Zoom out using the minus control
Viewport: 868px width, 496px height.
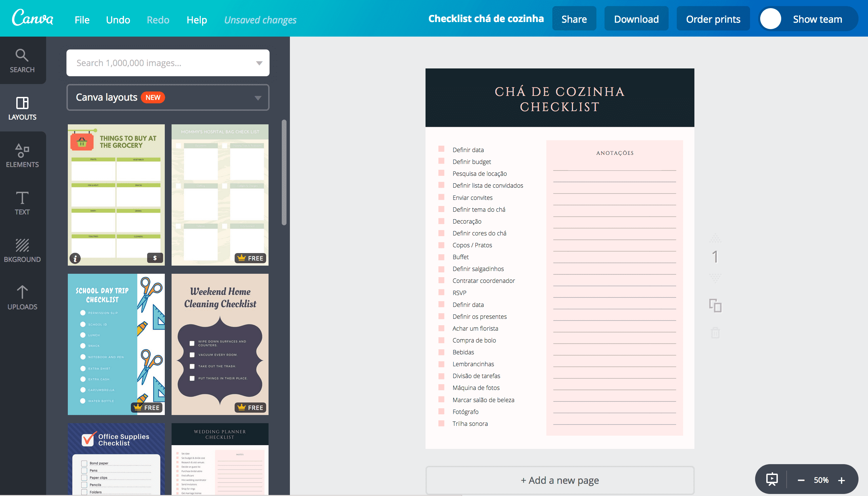point(801,480)
